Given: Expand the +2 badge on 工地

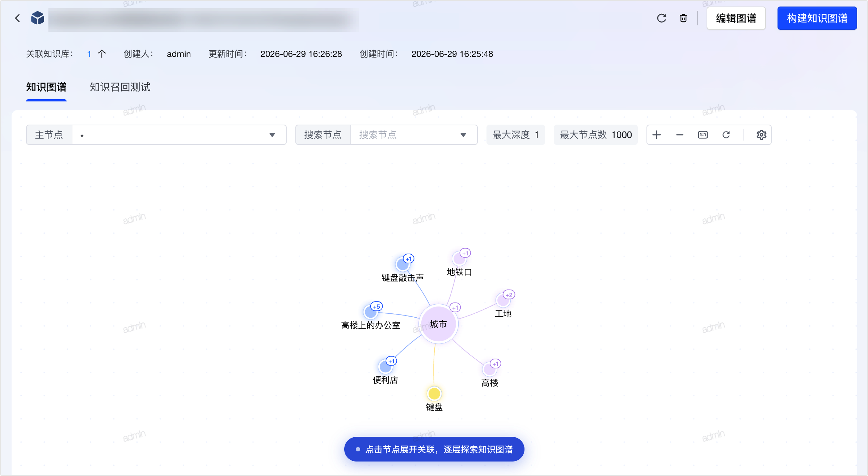Looking at the screenshot, I should [509, 295].
